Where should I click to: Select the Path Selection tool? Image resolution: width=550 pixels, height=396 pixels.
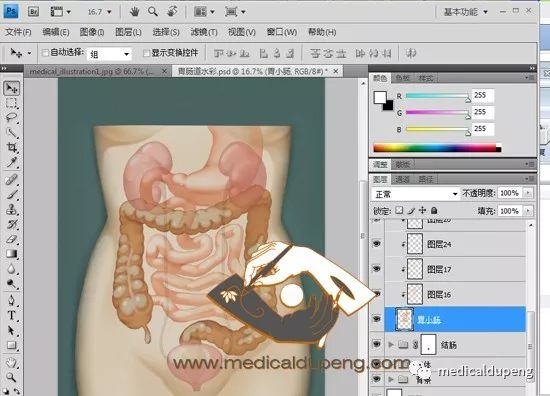coord(12,330)
